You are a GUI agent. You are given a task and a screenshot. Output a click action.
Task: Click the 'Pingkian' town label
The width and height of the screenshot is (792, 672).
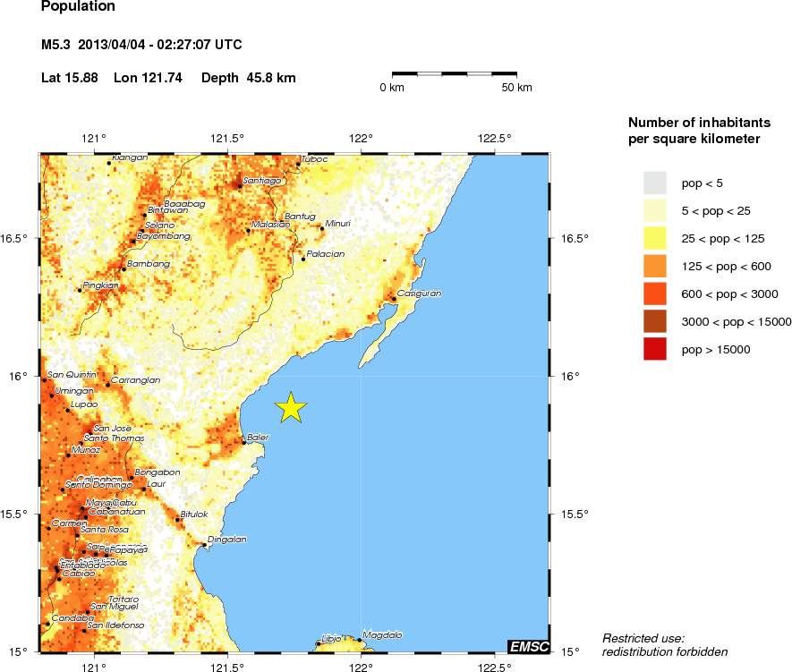(100, 285)
